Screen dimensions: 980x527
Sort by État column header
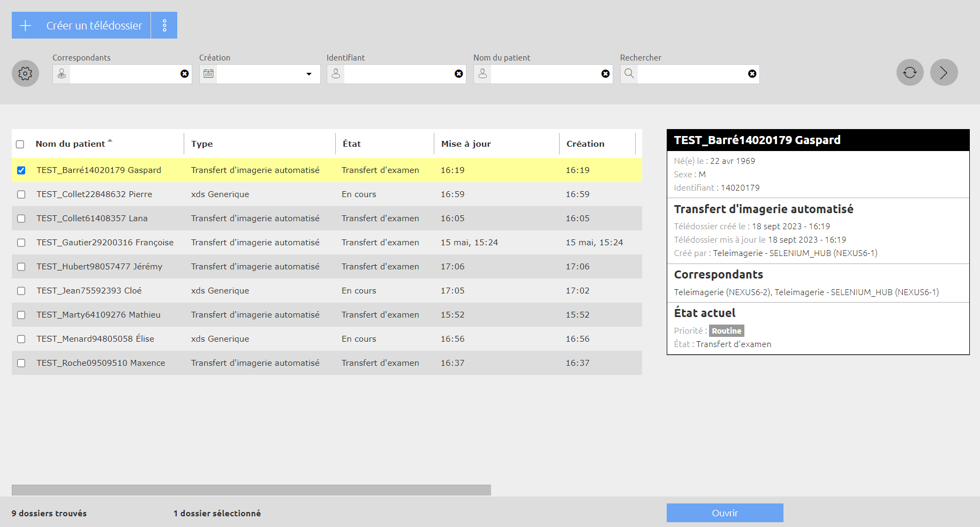[x=352, y=144]
